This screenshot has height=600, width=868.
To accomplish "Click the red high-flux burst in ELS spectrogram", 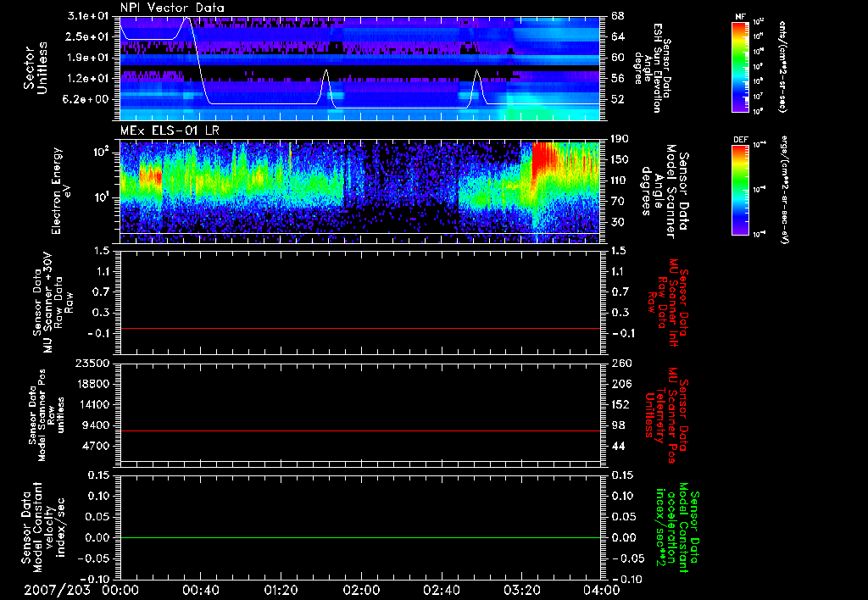I will pos(542,158).
